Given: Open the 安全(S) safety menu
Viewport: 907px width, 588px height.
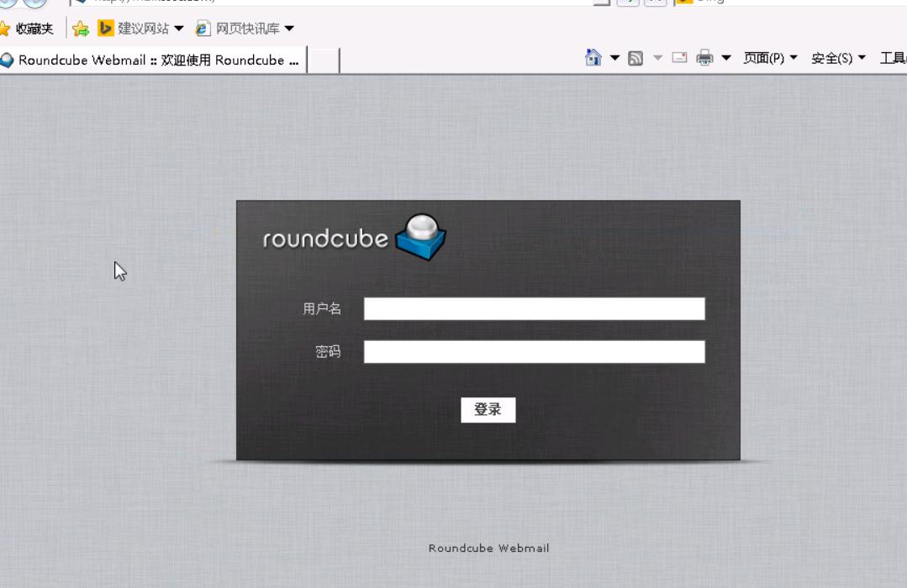Looking at the screenshot, I should click(838, 58).
